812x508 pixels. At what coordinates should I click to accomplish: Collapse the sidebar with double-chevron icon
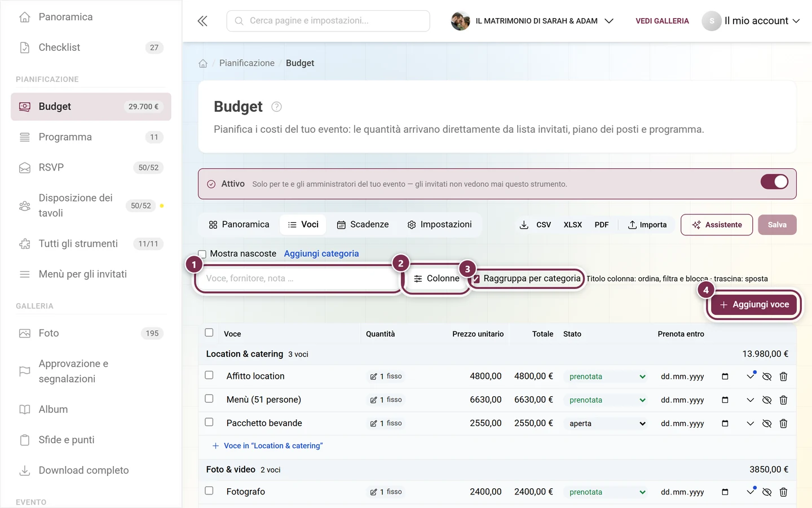[202, 21]
